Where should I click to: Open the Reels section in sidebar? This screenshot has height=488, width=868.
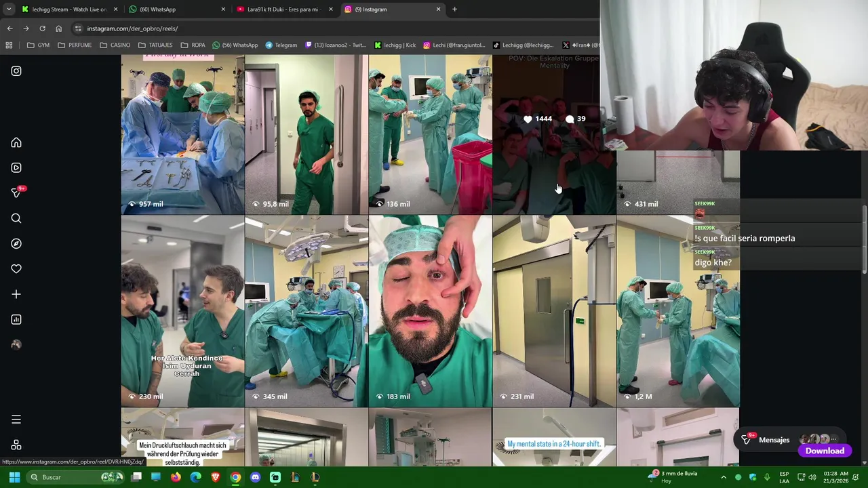[16, 167]
